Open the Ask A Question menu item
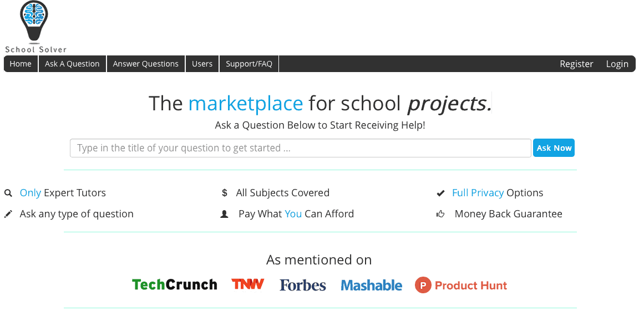Viewport: 644px width, 316px height. coord(72,64)
